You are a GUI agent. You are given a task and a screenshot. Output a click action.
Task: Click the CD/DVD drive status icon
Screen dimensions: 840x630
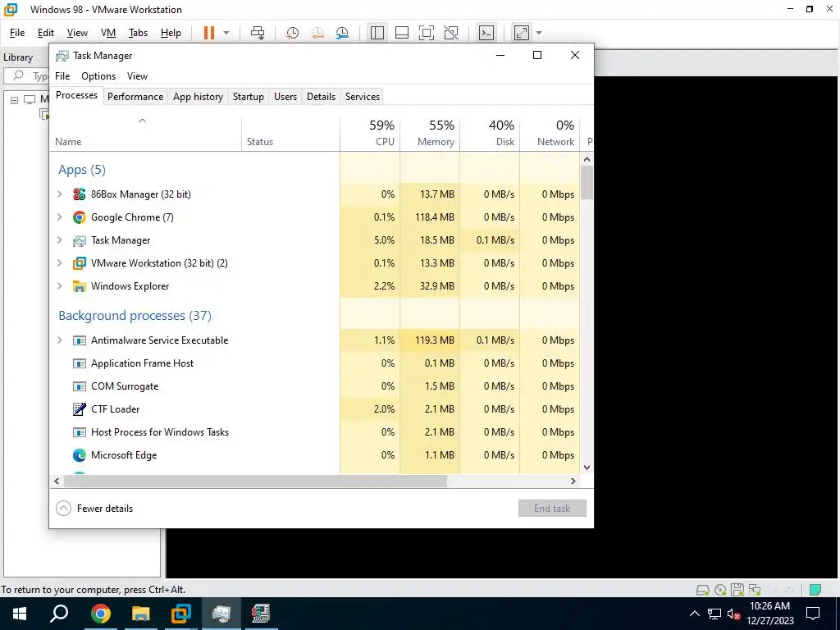pos(720,590)
